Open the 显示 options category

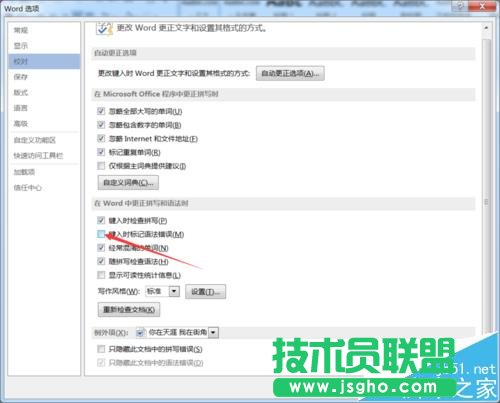click(x=44, y=46)
